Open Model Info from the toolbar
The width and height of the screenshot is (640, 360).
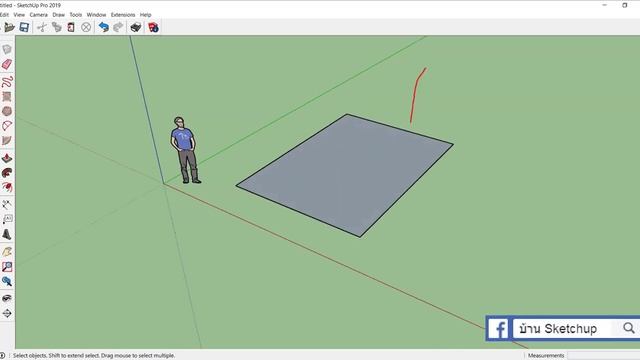tap(153, 27)
